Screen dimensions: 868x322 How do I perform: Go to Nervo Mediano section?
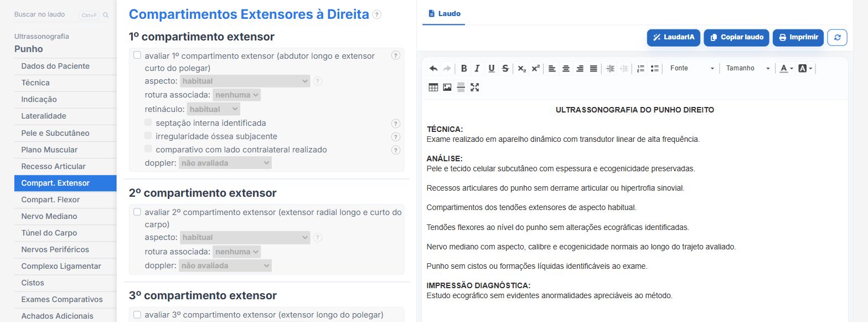(x=65, y=216)
